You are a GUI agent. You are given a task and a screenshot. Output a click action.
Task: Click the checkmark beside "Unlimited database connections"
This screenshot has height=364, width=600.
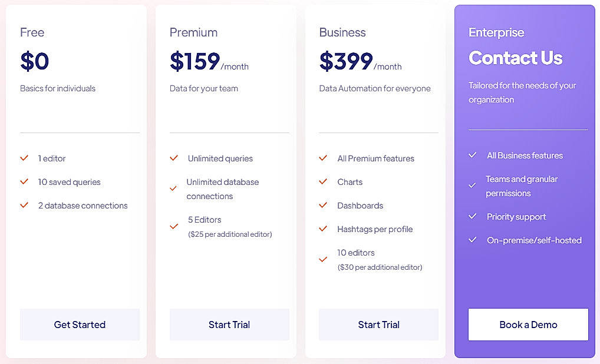(174, 188)
